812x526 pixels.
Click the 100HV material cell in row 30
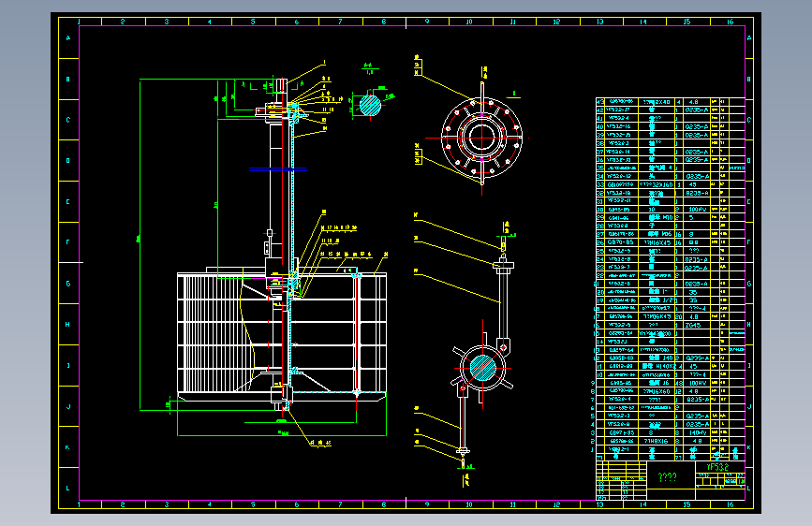[697, 209]
